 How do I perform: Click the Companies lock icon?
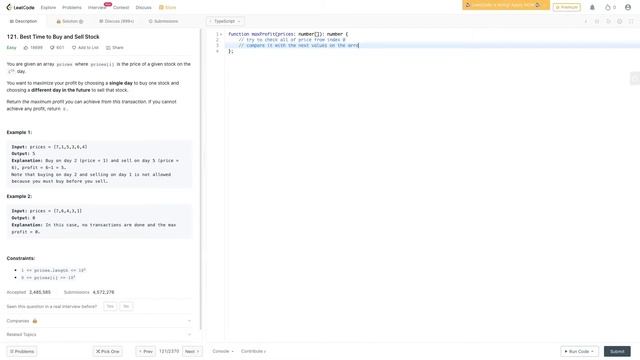pos(35,321)
